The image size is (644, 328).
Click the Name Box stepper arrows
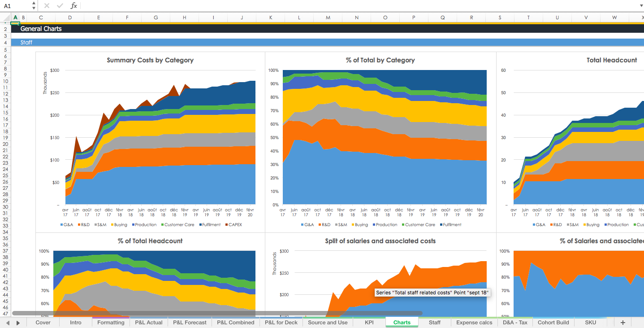[x=34, y=6]
